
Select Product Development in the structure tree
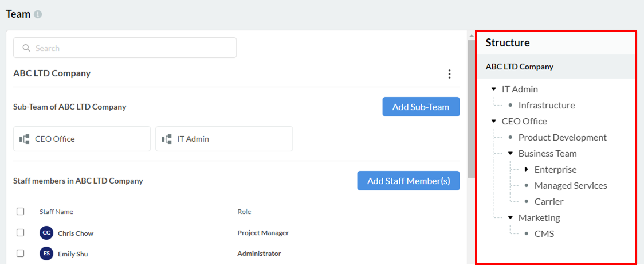[562, 138]
